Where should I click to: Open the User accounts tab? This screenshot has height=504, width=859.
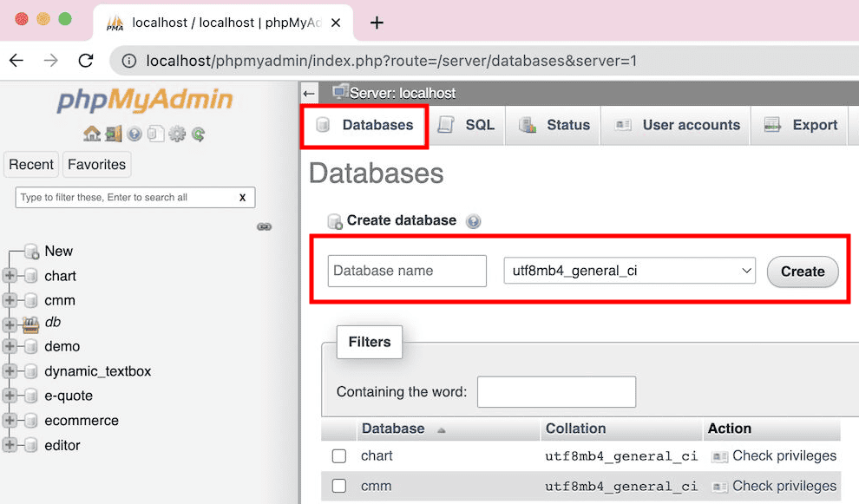(x=676, y=126)
